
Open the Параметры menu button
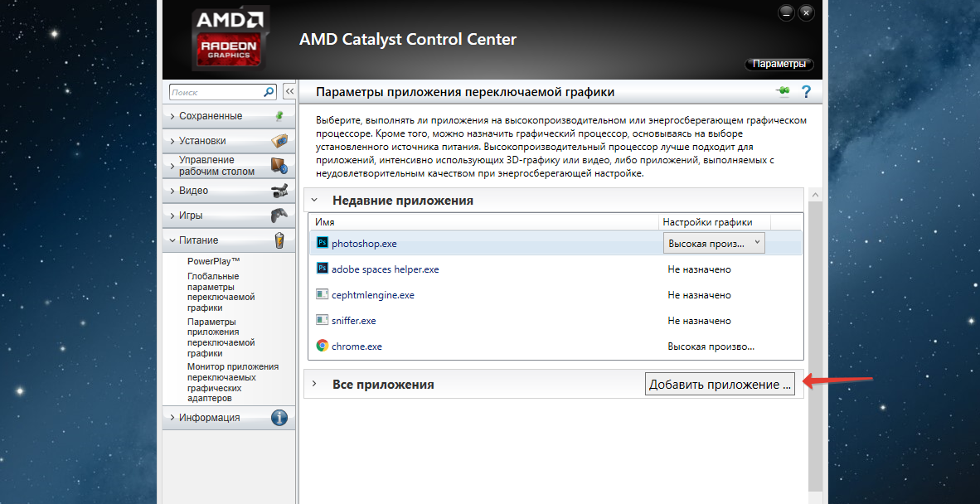779,64
